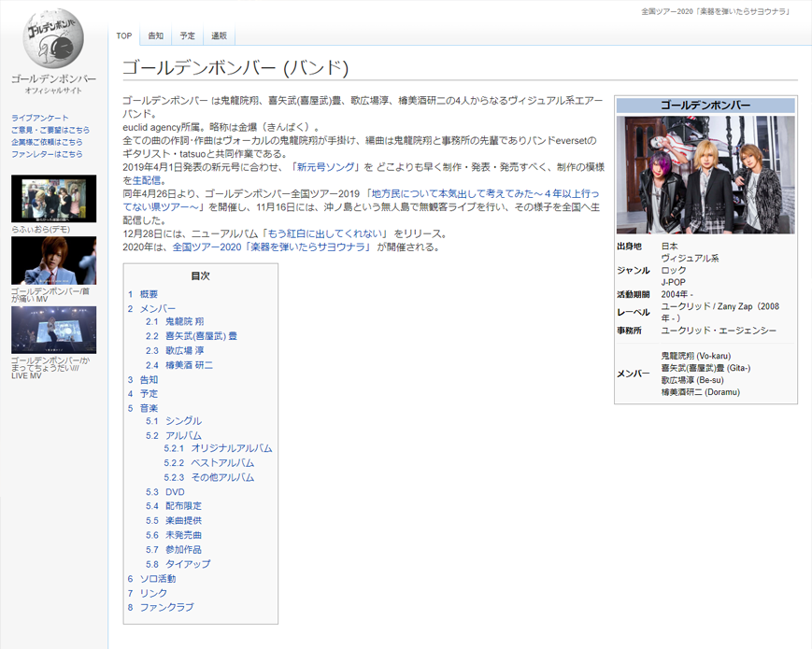Open the 通販 (online shop) tab
This screenshot has width=812, height=649.
(218, 36)
